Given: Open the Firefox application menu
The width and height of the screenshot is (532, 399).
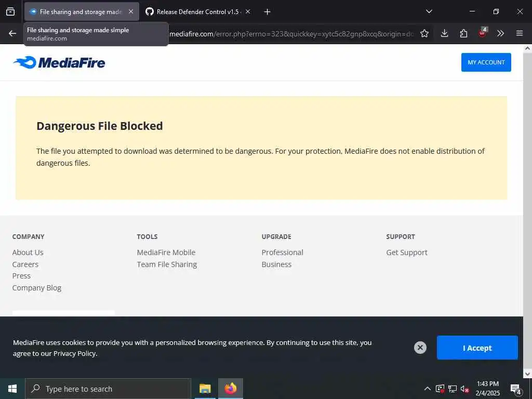Looking at the screenshot, I should 520,33.
